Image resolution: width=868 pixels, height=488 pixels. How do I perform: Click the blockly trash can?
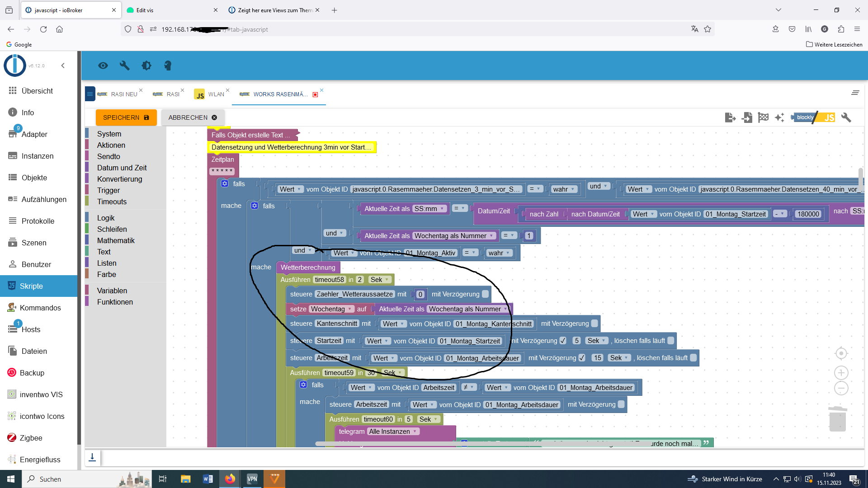[837, 419]
